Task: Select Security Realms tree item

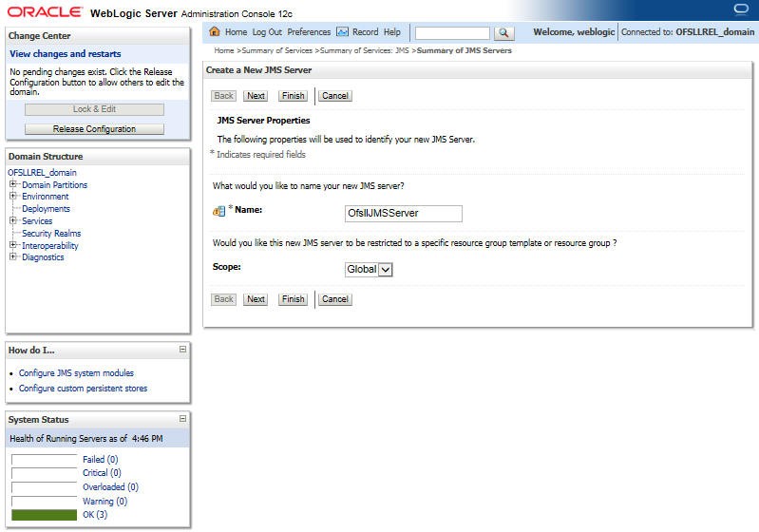Action: 51,234
